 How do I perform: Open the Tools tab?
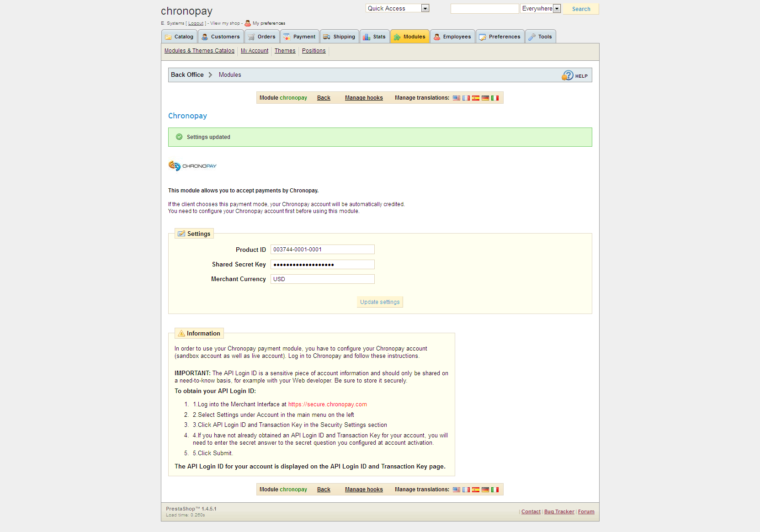540,37
